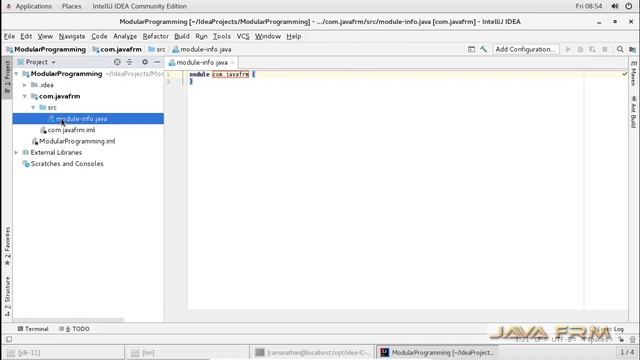This screenshot has height=360, width=640.
Task: Open the Refactor menu
Action: (x=156, y=36)
